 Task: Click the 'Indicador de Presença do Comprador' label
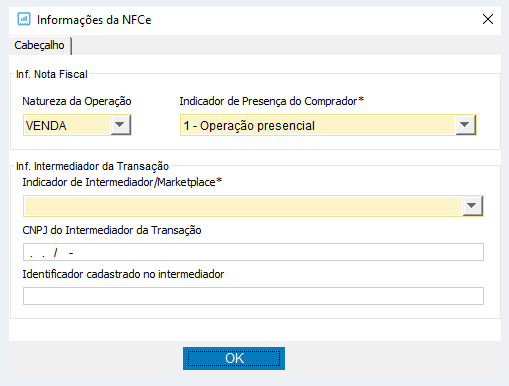point(271,101)
